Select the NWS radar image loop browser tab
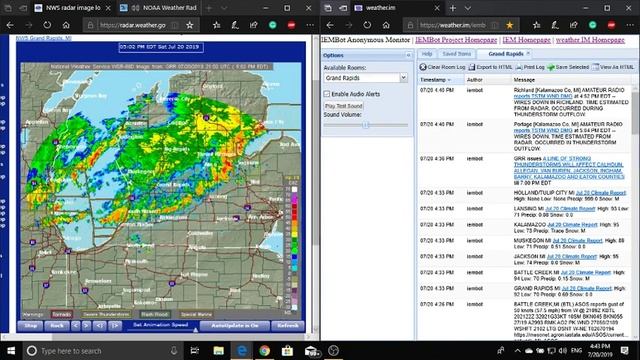 (73, 8)
